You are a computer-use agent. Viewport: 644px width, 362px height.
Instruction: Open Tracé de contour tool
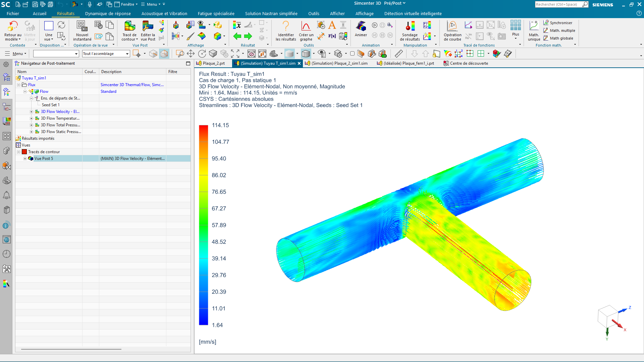pos(129,26)
